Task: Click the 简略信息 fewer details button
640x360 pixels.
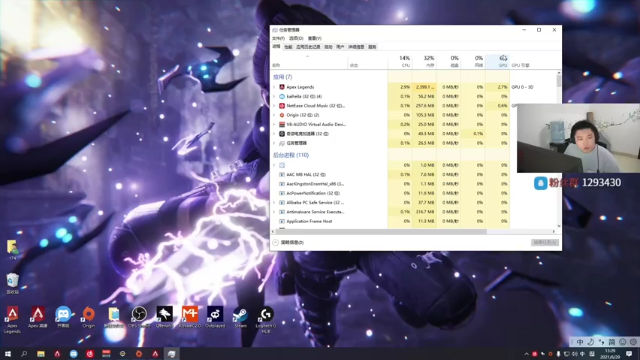Action: [288, 242]
